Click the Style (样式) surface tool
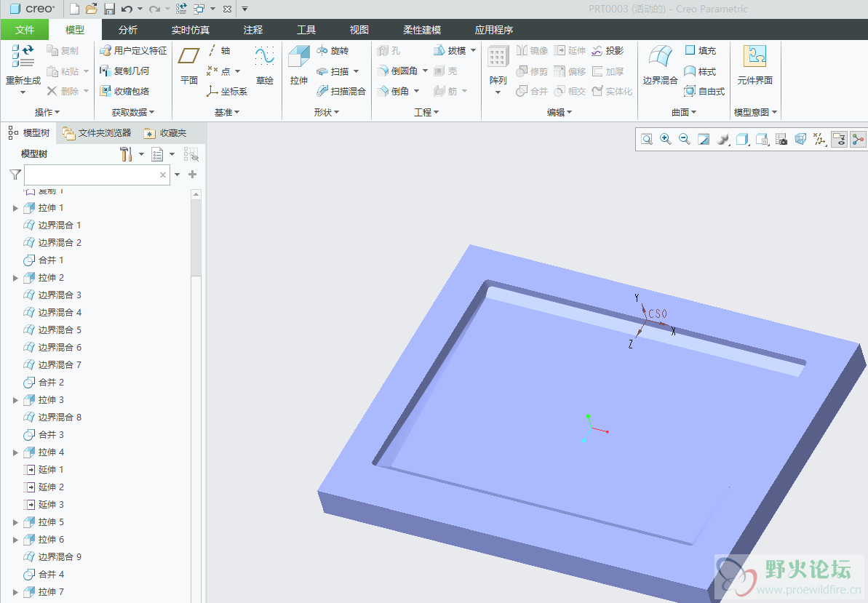The height and width of the screenshot is (603, 868). coord(700,71)
